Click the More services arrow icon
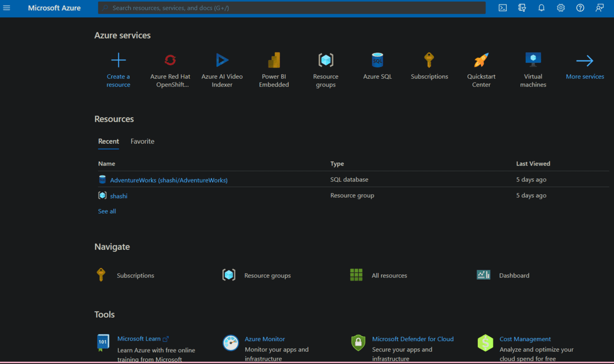614x364 pixels. click(584, 61)
